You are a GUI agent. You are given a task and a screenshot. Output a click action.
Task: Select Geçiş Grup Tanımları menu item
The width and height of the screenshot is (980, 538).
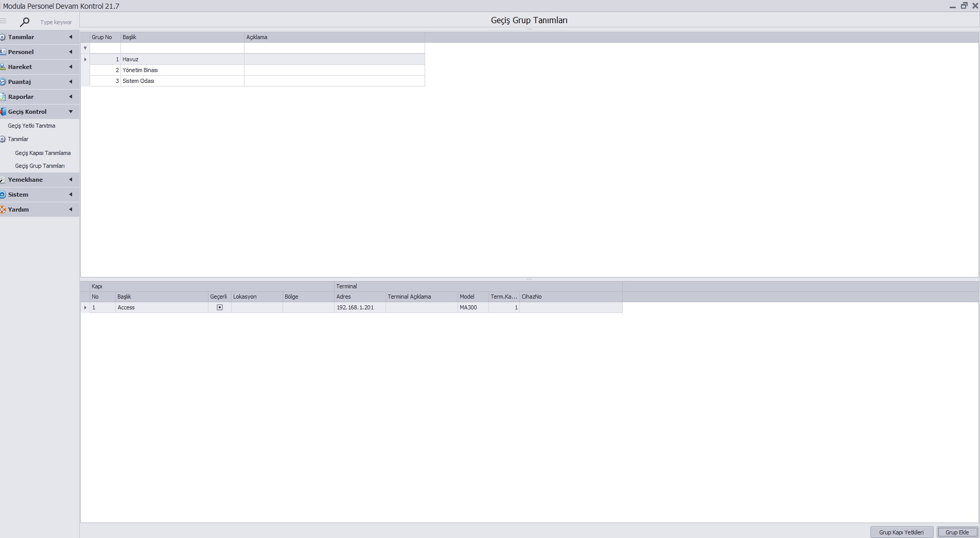pyautogui.click(x=40, y=166)
